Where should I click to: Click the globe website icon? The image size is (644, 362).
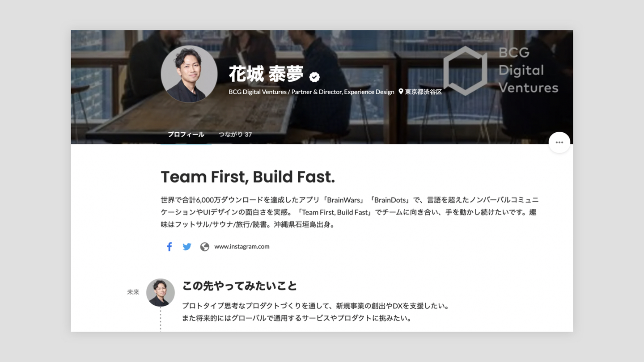(205, 247)
